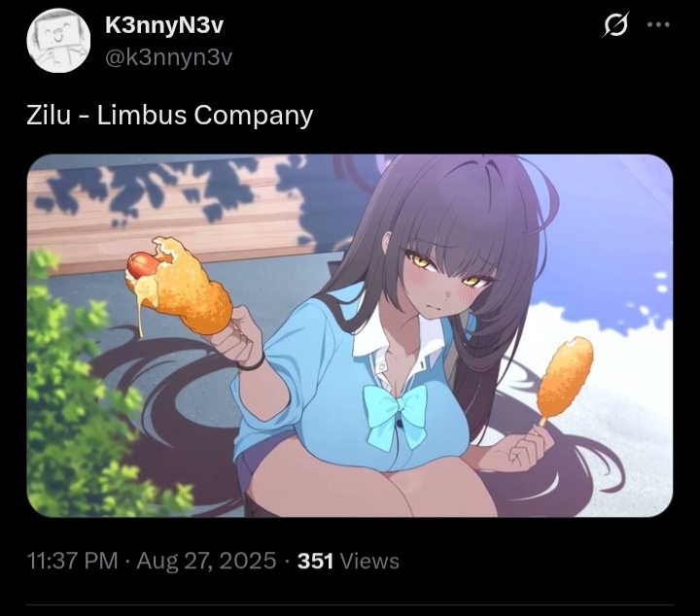The image size is (700, 616).
Task: Open the Grok explain-post icon
Action: coord(615,25)
